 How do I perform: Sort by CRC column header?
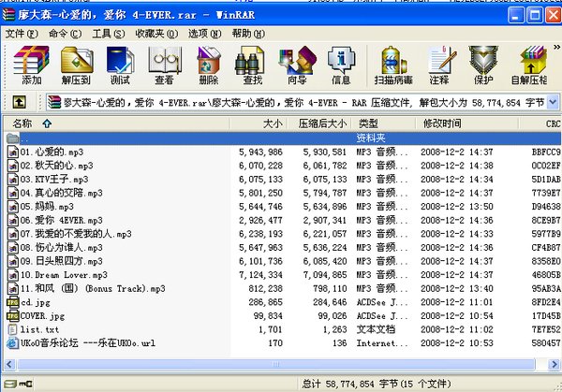[540, 123]
